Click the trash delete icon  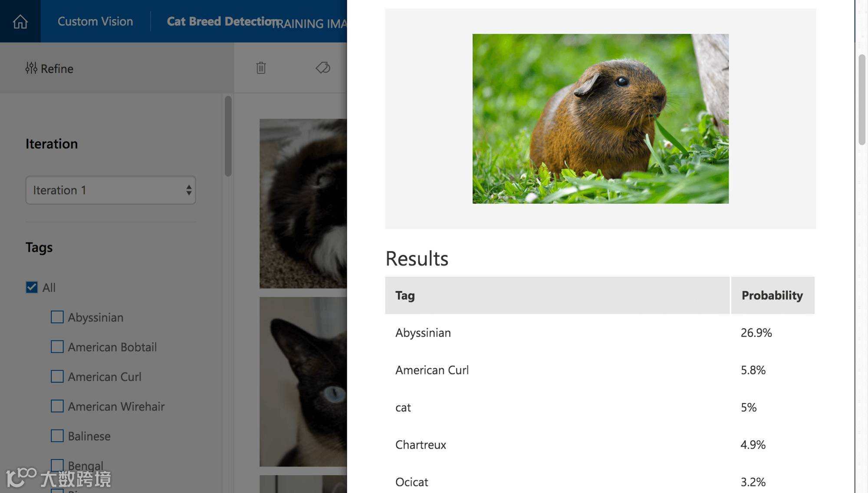tap(261, 68)
